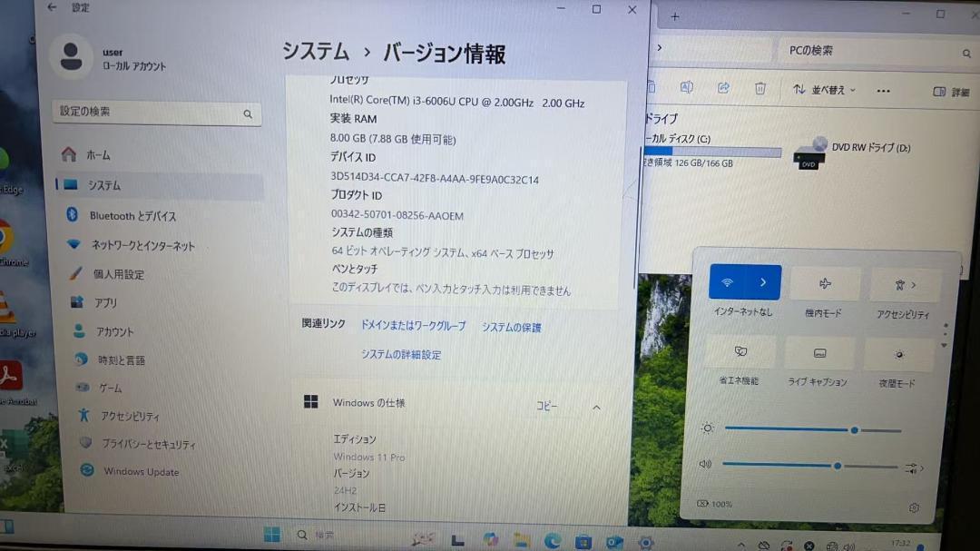The height and width of the screenshot is (551, 980).
Task: Toggle 省エネ機能 energy saver
Action: click(740, 351)
